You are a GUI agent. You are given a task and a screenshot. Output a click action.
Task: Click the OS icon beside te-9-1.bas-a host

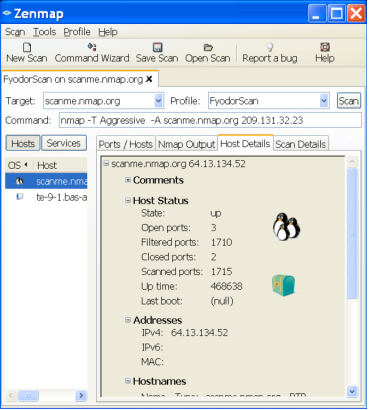(x=20, y=197)
